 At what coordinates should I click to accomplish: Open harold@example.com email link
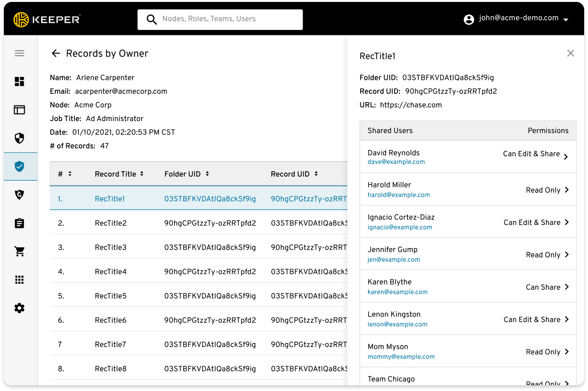398,195
